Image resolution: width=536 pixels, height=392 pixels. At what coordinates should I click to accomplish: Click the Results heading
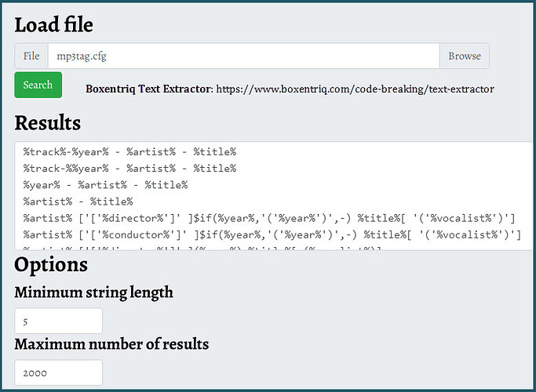48,122
